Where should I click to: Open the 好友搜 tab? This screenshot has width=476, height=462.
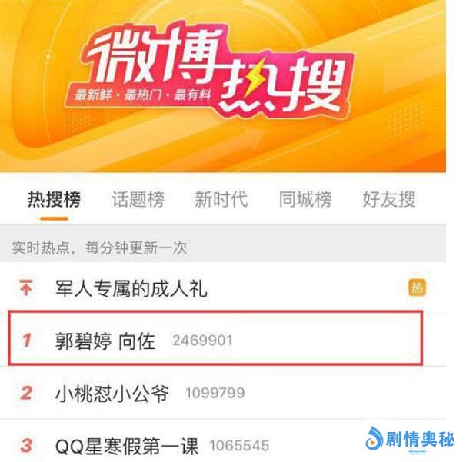pyautogui.click(x=389, y=199)
